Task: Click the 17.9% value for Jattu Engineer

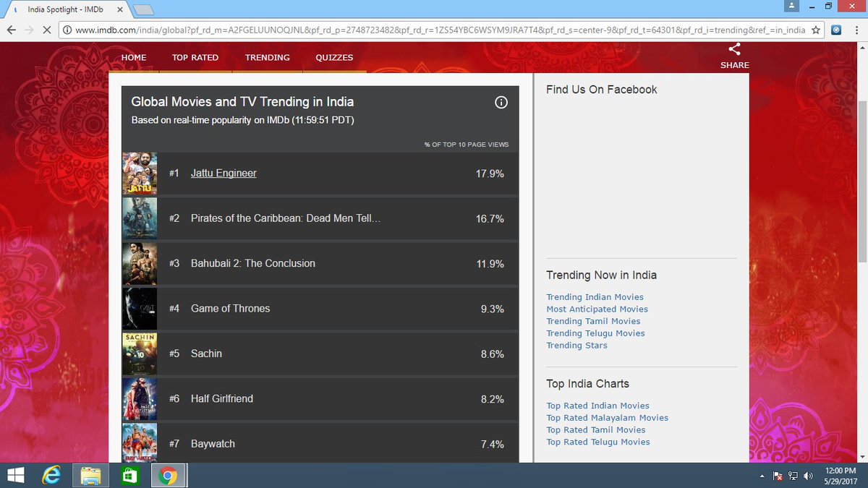Action: tap(490, 174)
